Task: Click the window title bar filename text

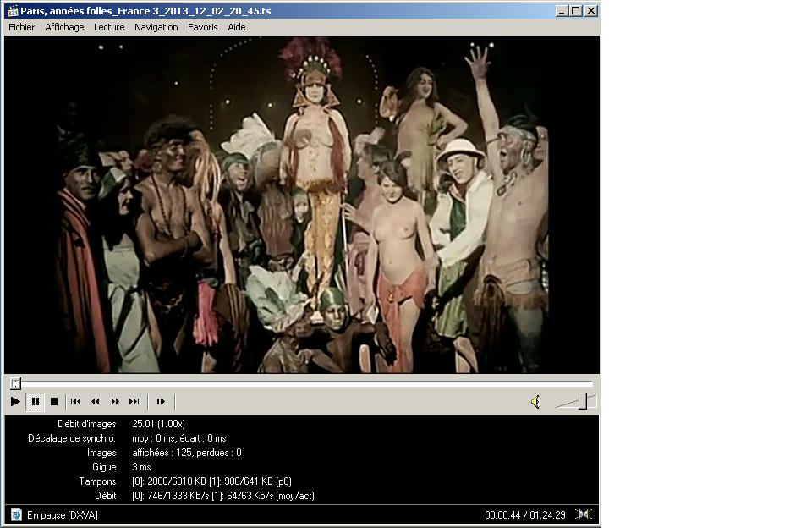Action: point(145,11)
